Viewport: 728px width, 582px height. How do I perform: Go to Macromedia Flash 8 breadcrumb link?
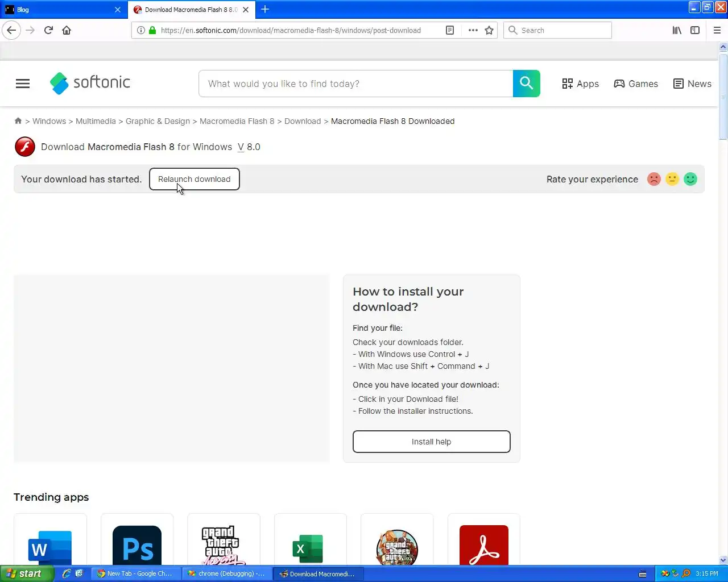click(x=237, y=121)
